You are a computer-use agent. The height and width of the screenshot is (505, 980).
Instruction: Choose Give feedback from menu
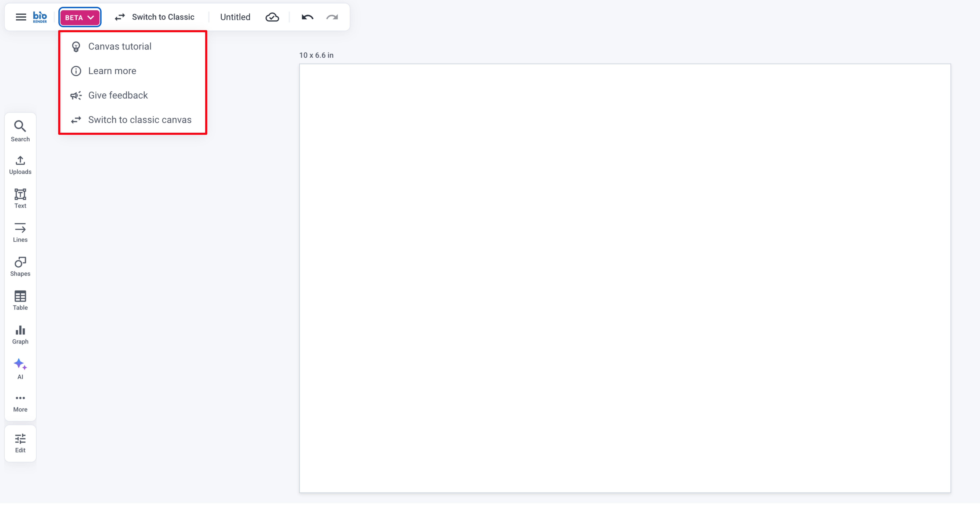click(118, 95)
